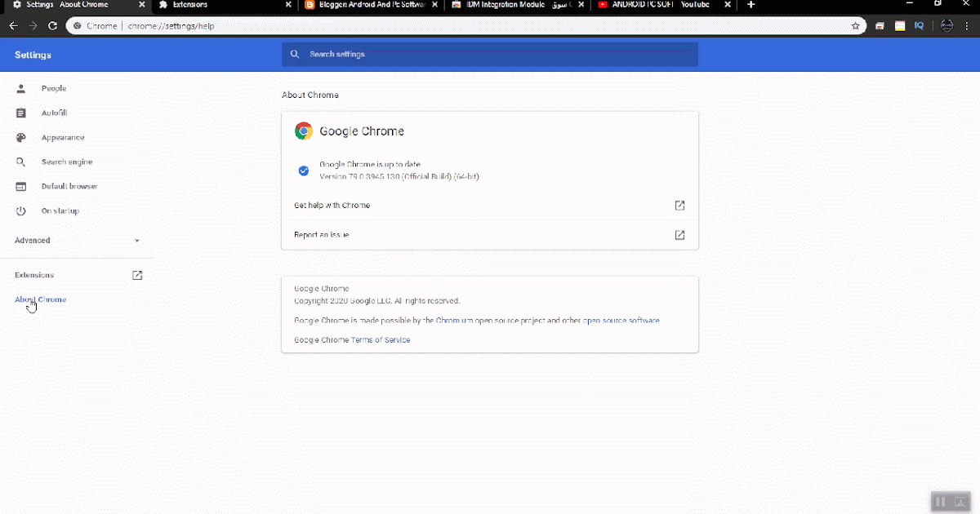Expand the Advanced settings section
Screen dimensions: 980x514
tap(76, 241)
